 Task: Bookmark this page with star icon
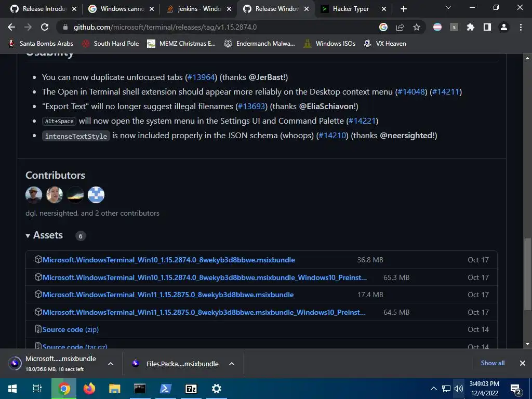point(417,27)
